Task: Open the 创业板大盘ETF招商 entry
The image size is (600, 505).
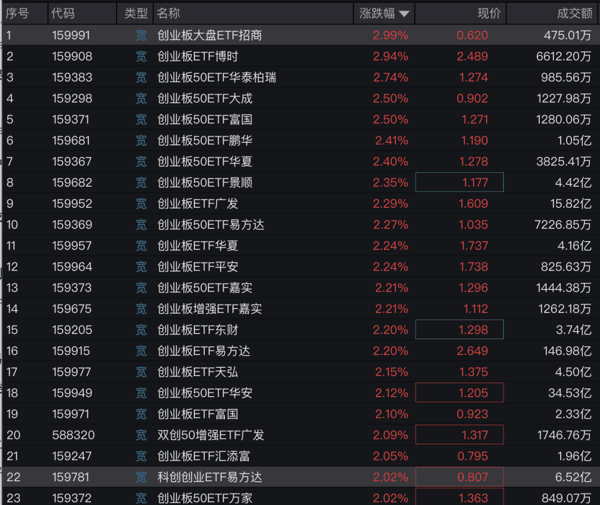Action: [x=300, y=36]
